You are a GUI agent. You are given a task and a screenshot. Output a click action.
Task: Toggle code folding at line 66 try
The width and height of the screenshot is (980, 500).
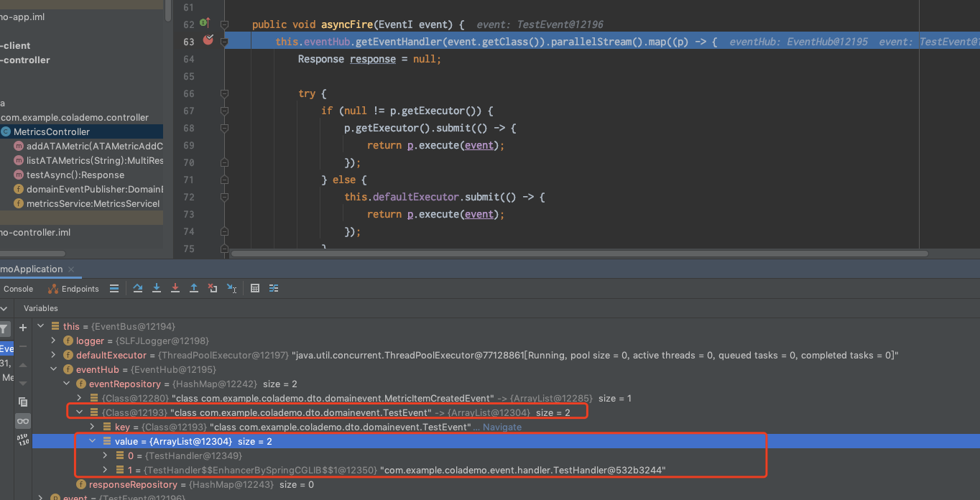click(x=224, y=93)
